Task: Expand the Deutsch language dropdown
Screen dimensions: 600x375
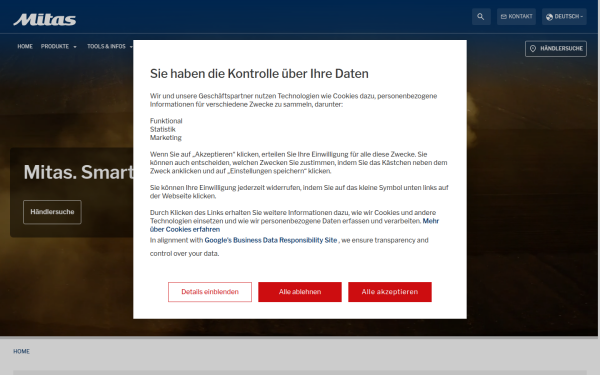Action: coord(564,17)
